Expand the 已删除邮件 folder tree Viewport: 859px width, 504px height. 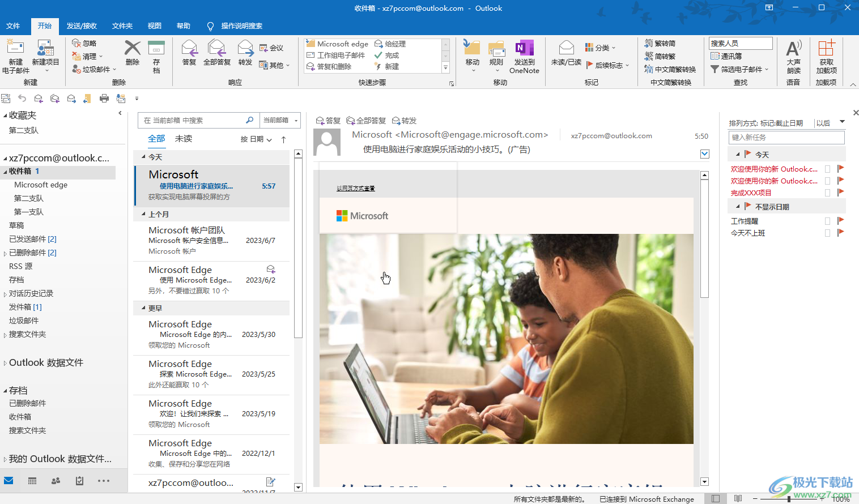(x=5, y=253)
